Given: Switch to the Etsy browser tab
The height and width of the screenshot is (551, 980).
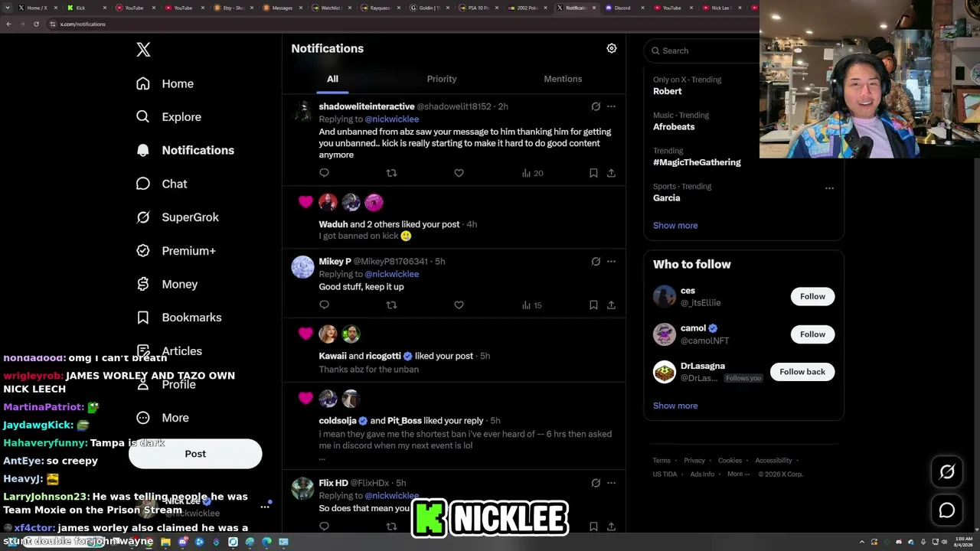Looking at the screenshot, I should [233, 8].
